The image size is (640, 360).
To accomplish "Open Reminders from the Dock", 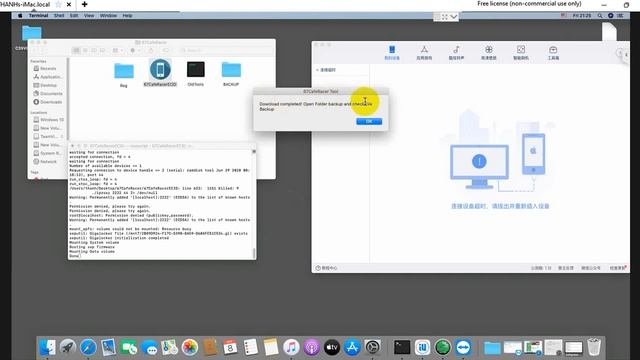I will click(251, 347).
